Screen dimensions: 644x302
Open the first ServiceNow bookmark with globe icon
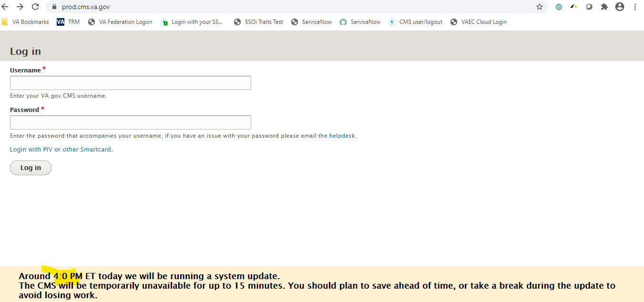[x=311, y=22]
